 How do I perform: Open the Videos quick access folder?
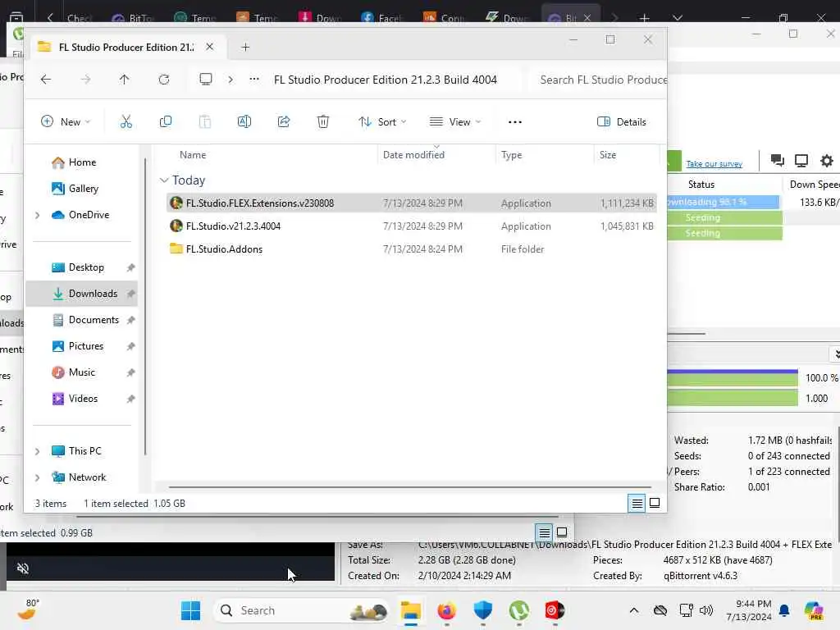[x=81, y=399]
